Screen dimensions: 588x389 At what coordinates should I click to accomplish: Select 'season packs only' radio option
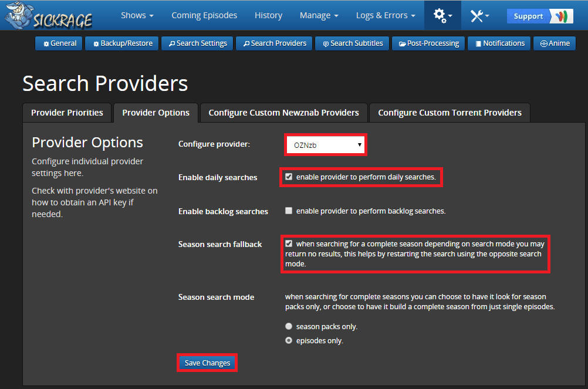pyautogui.click(x=289, y=326)
